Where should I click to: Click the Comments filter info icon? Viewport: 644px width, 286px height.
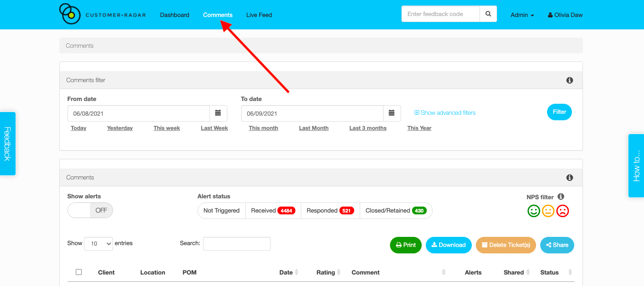coord(570,80)
